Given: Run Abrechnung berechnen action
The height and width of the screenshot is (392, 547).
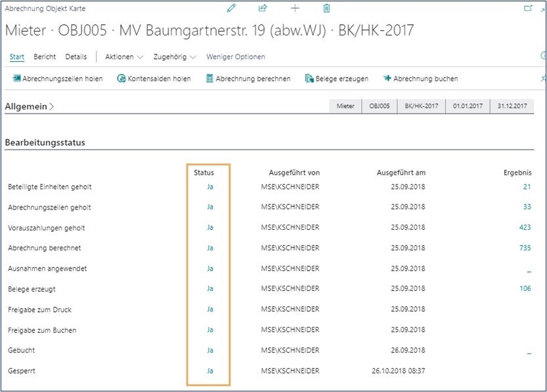Looking at the screenshot, I should click(x=248, y=79).
